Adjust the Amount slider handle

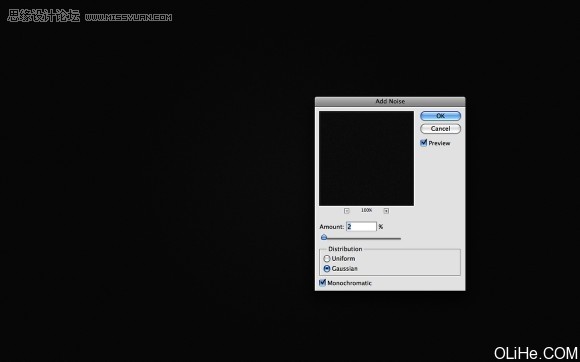324,237
